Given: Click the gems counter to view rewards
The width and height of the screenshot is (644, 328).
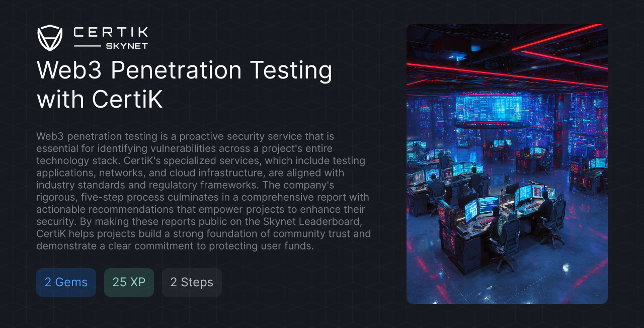Looking at the screenshot, I should 66,282.
